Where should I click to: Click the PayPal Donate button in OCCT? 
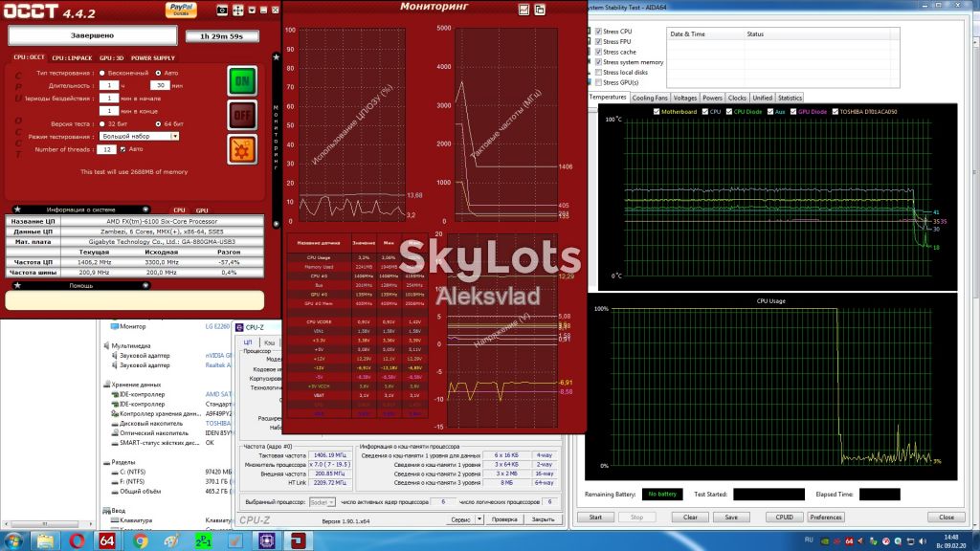coord(181,10)
